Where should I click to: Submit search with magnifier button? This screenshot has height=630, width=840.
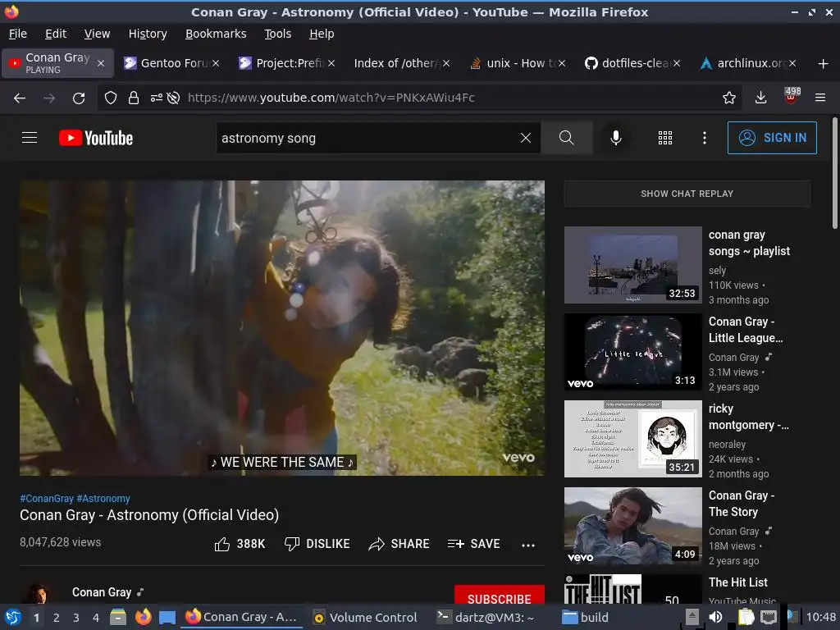[x=566, y=138]
